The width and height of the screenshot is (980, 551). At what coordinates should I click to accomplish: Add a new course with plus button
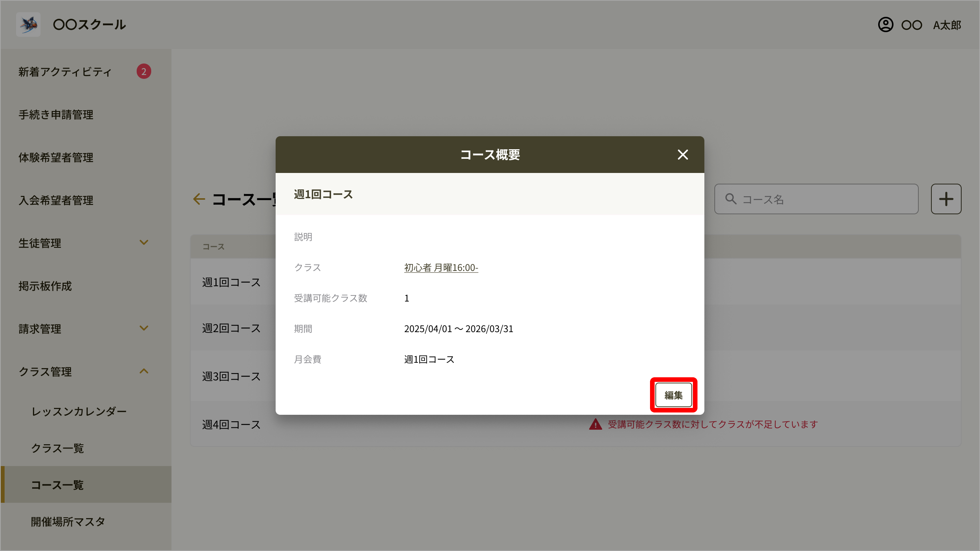946,199
